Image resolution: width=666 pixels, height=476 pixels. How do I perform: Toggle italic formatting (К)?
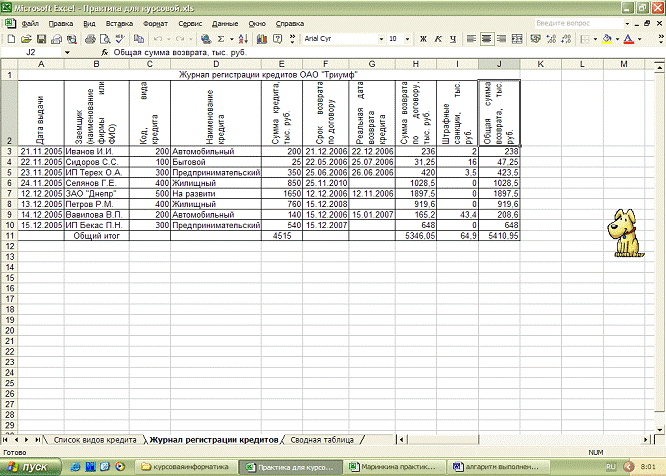[438, 39]
